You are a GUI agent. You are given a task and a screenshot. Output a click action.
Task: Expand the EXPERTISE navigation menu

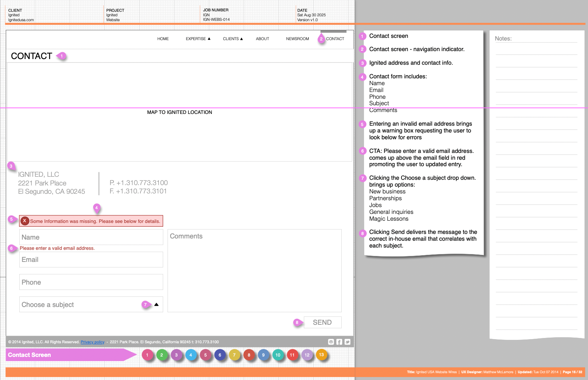tap(198, 39)
